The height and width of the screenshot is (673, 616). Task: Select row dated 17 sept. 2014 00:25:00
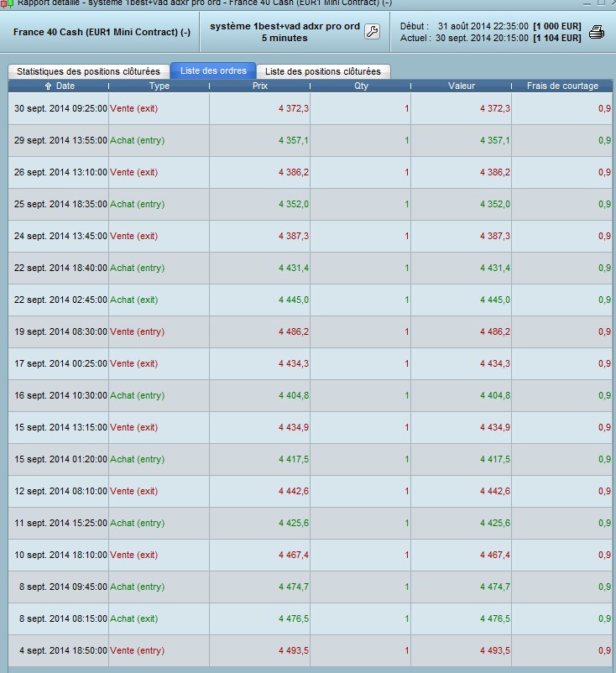point(310,364)
